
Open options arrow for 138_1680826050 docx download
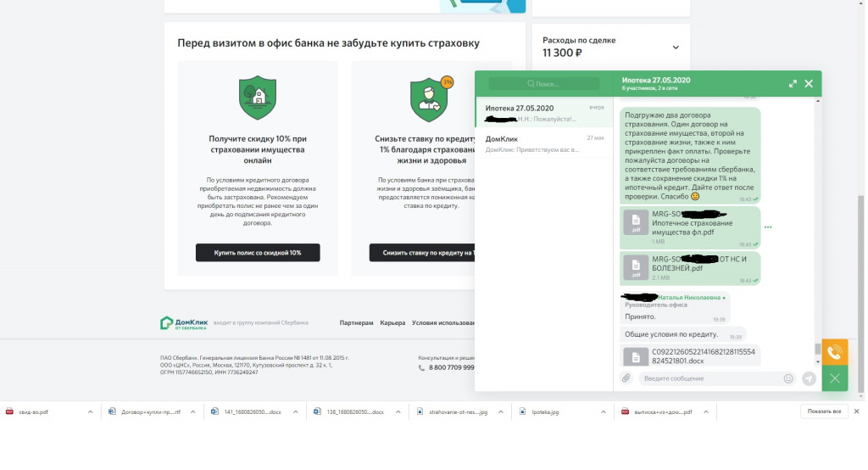tap(398, 411)
